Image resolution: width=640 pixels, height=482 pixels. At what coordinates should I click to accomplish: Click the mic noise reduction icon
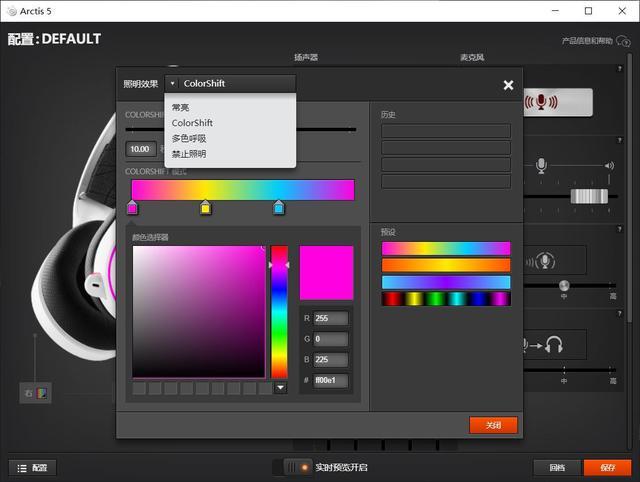point(545,262)
